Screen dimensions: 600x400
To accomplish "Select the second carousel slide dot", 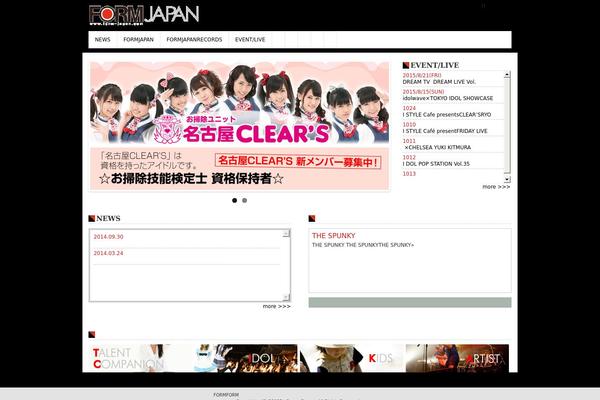I will 245,201.
